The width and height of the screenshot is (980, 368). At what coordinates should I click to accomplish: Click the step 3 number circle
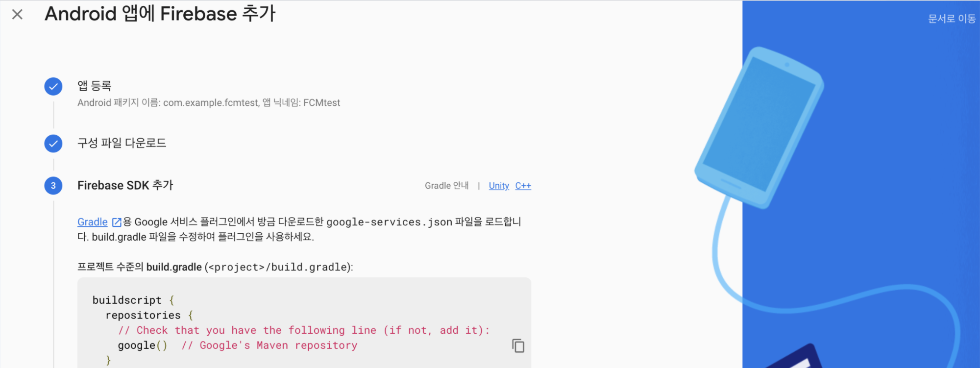click(x=53, y=186)
